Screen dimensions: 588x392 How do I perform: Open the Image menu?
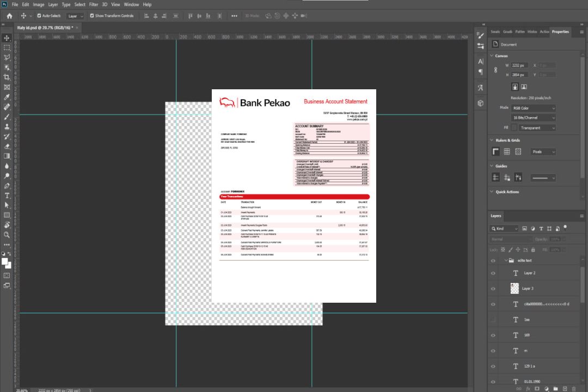click(x=39, y=4)
